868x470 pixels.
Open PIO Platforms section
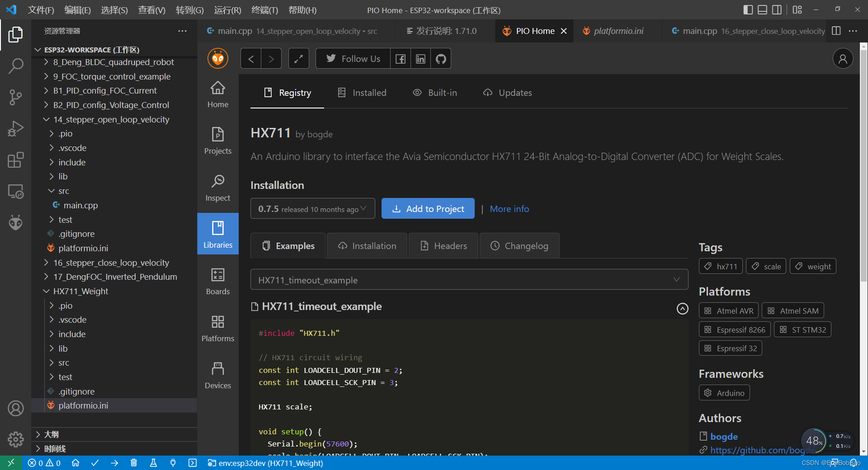click(218, 329)
